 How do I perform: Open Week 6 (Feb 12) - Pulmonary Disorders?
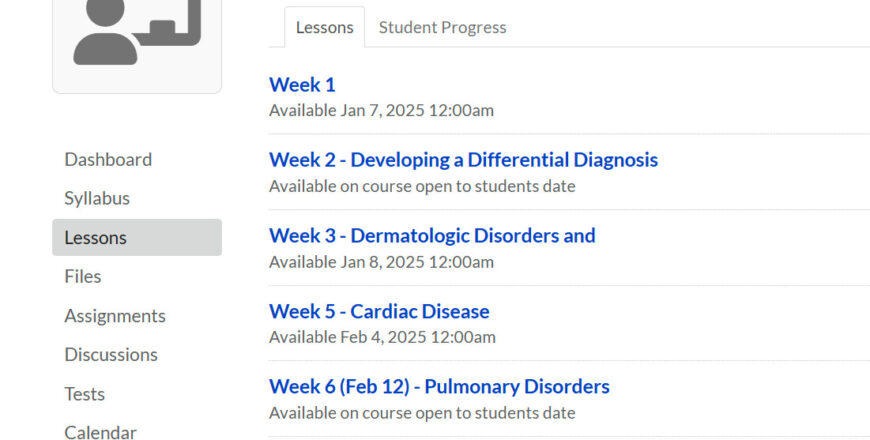click(439, 387)
